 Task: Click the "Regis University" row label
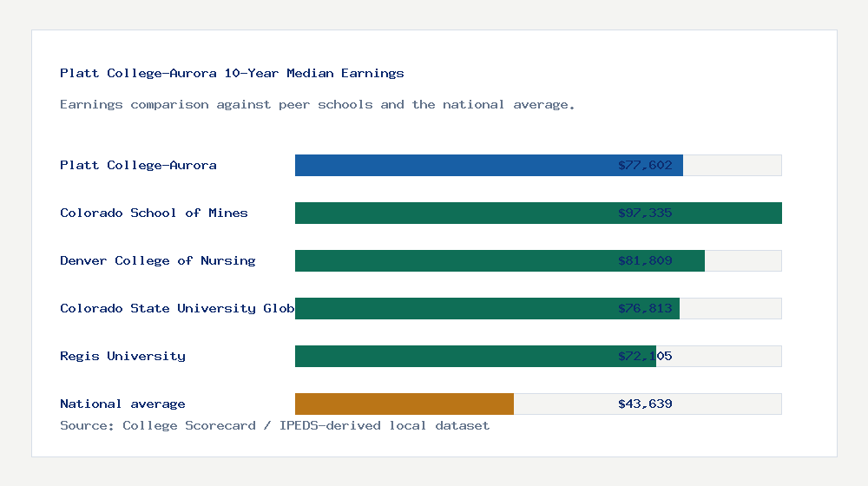(x=123, y=356)
